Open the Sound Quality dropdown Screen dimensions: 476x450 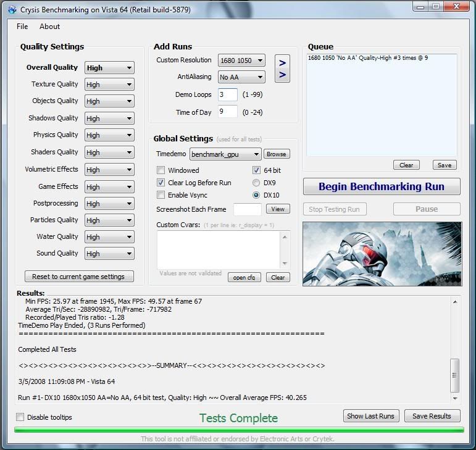pos(109,254)
